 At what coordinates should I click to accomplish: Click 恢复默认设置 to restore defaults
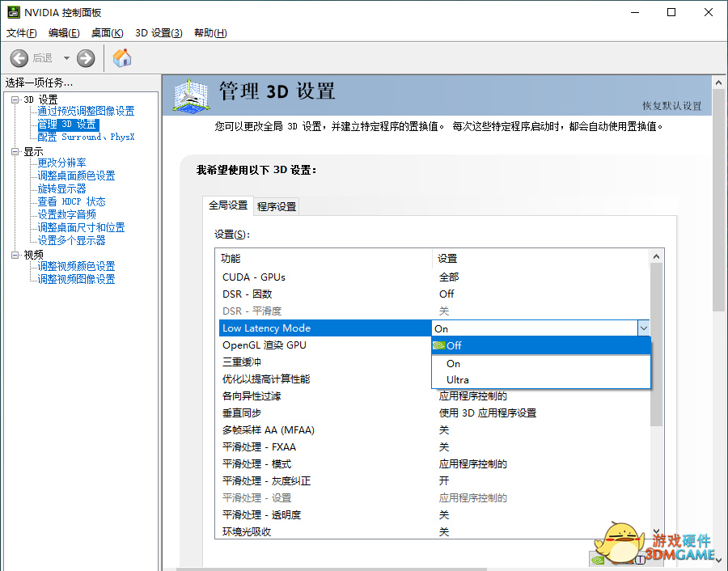pos(672,106)
